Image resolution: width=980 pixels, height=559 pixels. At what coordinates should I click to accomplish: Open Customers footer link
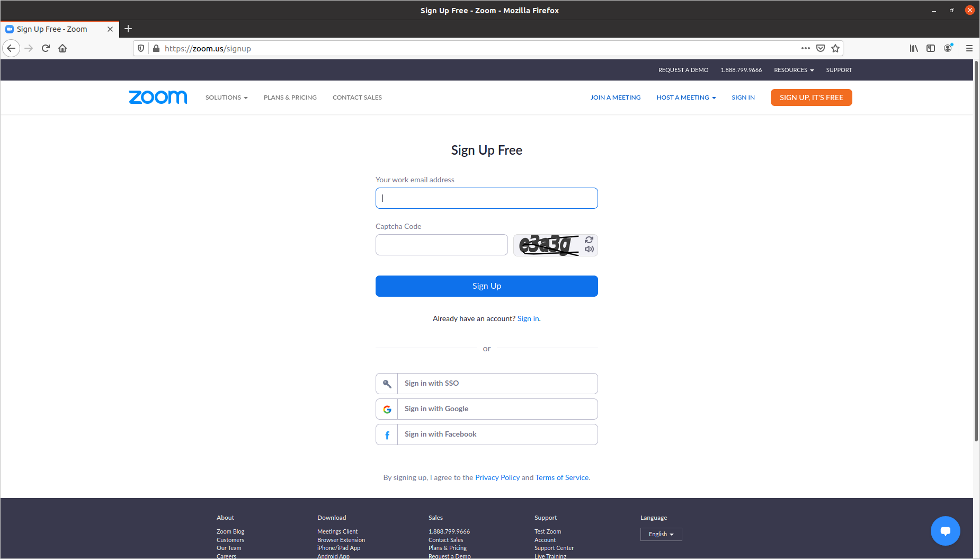click(x=230, y=540)
